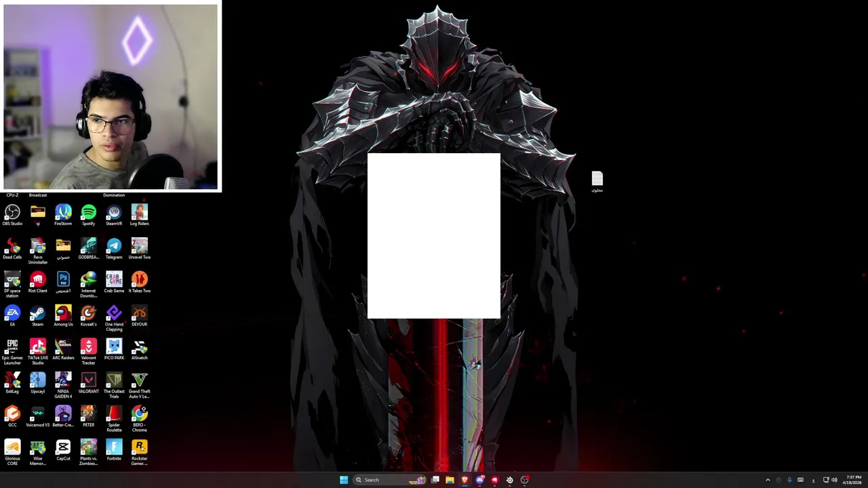Select Wise Memory Optimizer shortcut
Viewport: 868px width, 488px height.
37,453
